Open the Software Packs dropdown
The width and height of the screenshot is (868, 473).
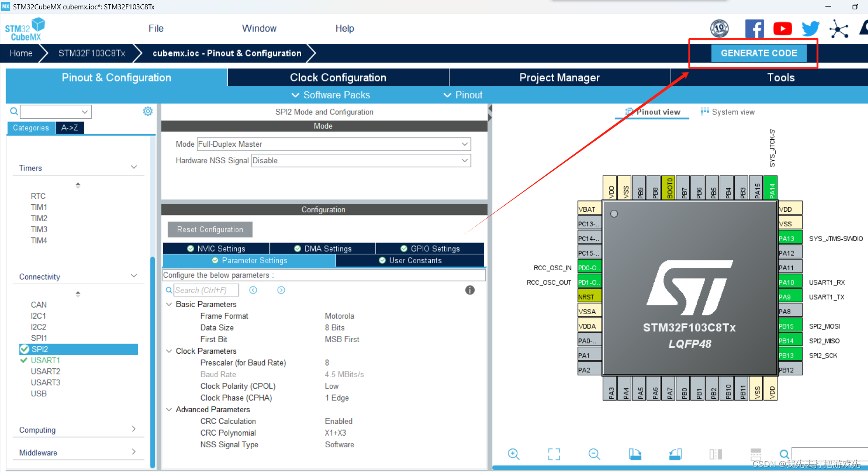click(331, 95)
